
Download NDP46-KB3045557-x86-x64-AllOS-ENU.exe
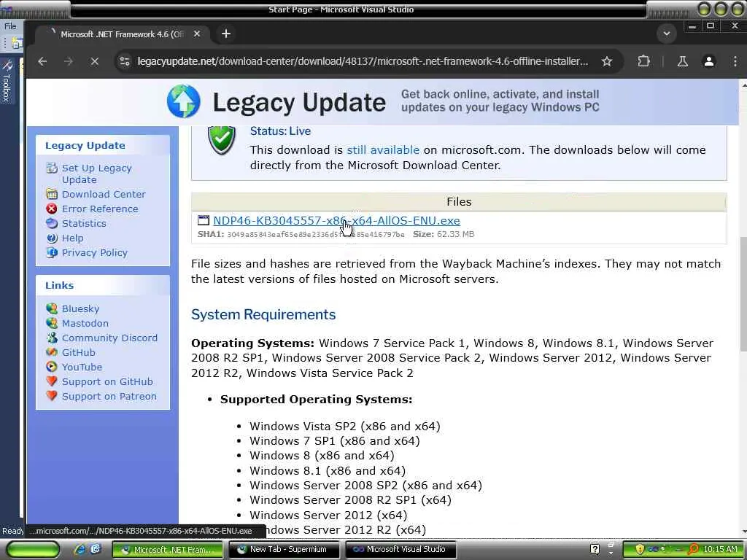click(336, 221)
